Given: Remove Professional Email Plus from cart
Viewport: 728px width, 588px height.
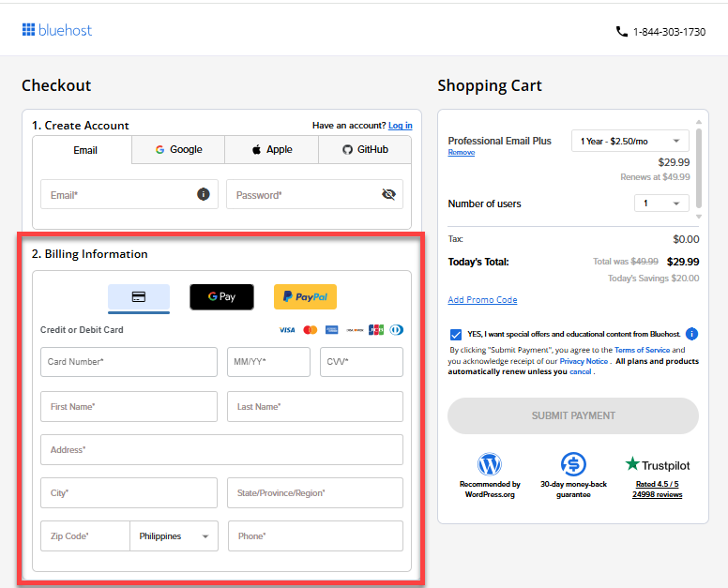Looking at the screenshot, I should point(461,152).
